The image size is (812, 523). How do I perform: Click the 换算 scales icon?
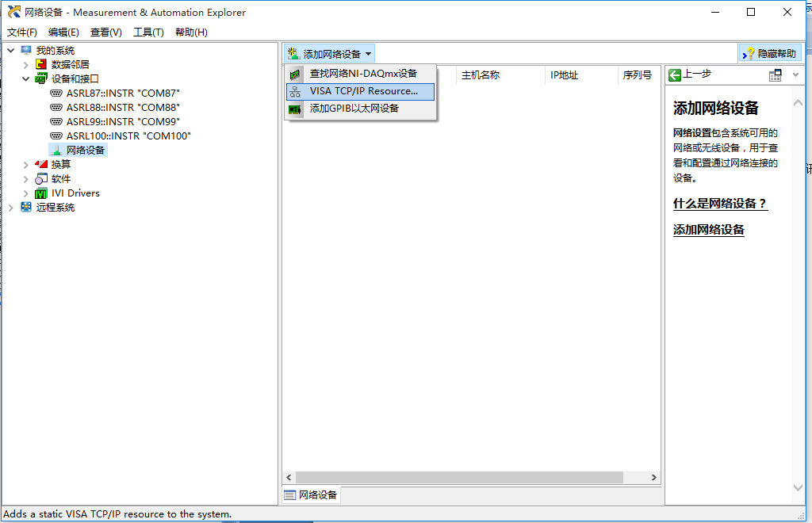[41, 164]
